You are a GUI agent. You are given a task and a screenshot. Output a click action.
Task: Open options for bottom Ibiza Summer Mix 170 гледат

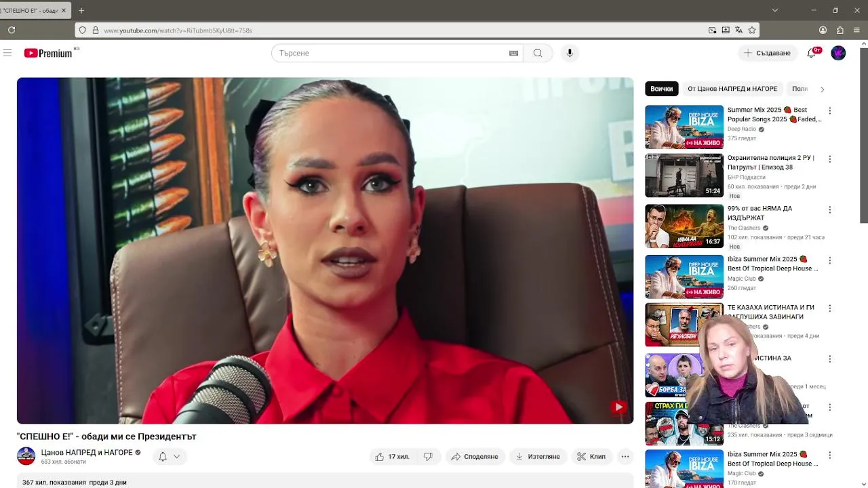(829, 455)
